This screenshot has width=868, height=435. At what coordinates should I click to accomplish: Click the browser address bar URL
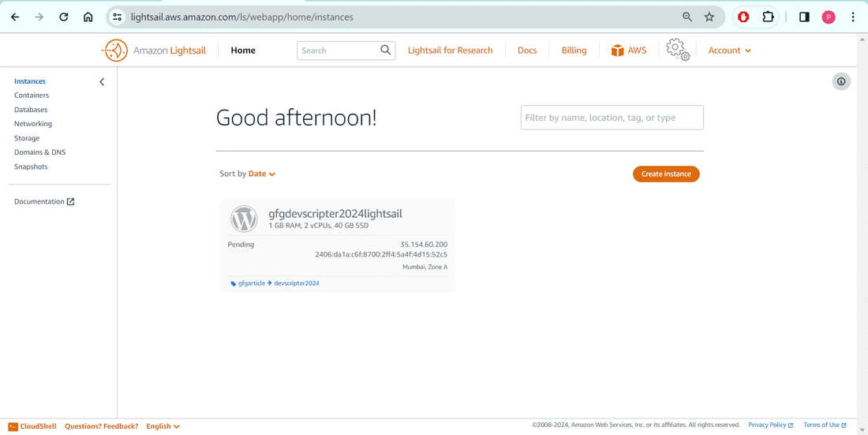click(x=242, y=17)
